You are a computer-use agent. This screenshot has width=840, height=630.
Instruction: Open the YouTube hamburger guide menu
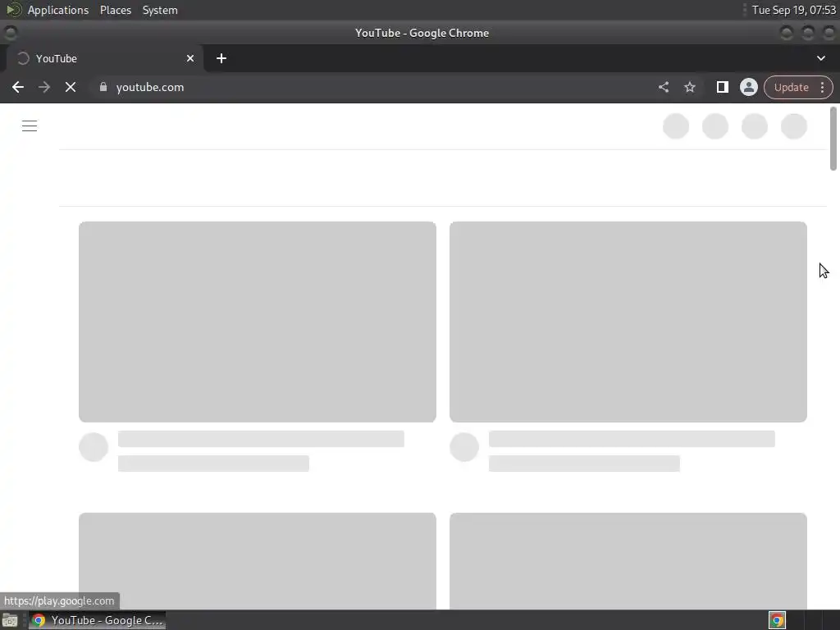coord(30,126)
